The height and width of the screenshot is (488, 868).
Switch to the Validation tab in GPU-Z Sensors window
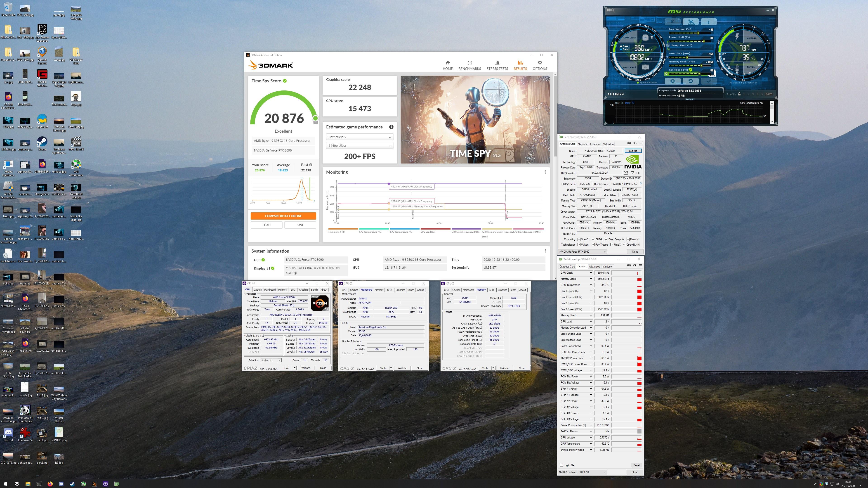pos(608,267)
